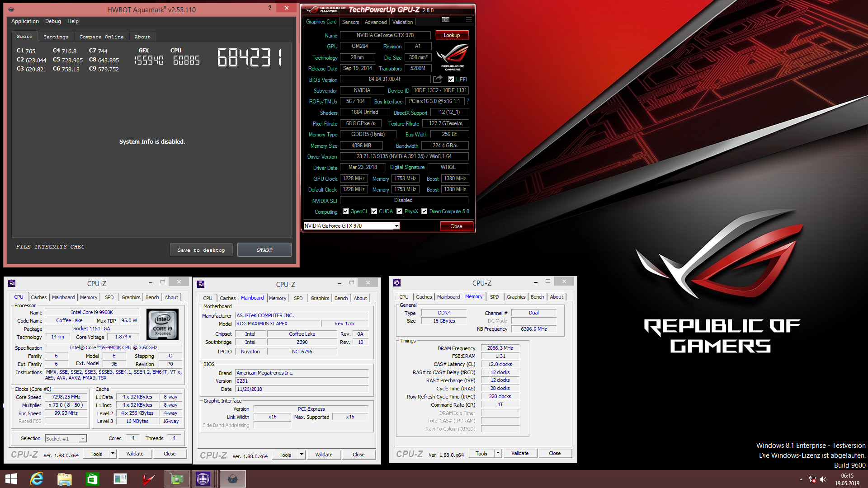Viewport: 868px width, 488px height.
Task: Open Caches tab in CPU-Z CPU window
Action: click(39, 297)
